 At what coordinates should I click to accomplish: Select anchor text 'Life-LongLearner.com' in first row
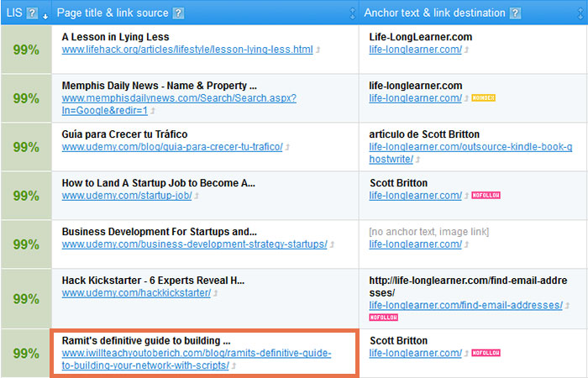pos(420,37)
